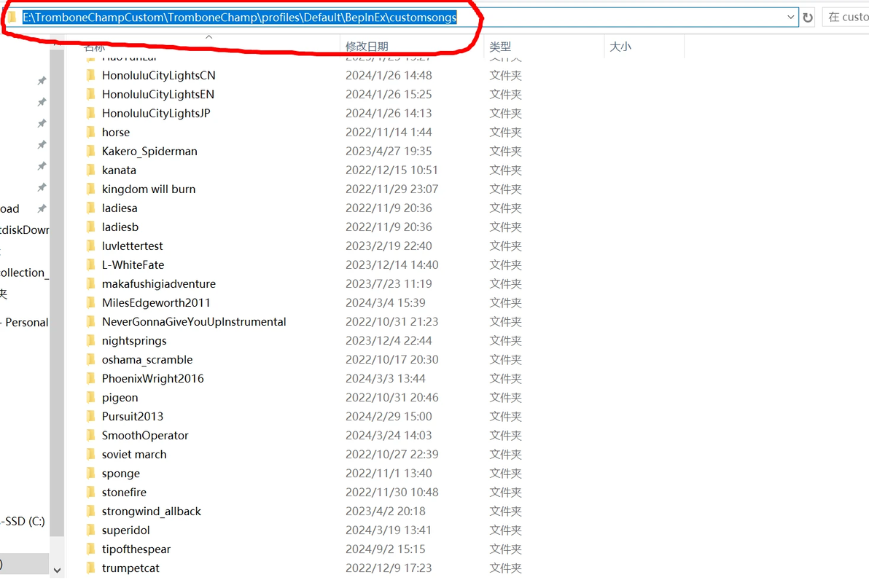Click the date 2022/12/9 17:23
Screen dimensions: 869x588
pos(389,568)
